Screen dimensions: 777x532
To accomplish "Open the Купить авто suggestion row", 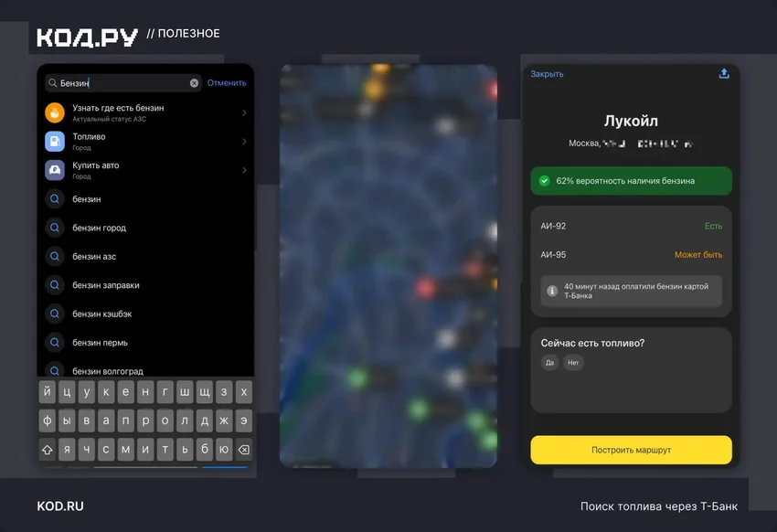I will [145, 170].
